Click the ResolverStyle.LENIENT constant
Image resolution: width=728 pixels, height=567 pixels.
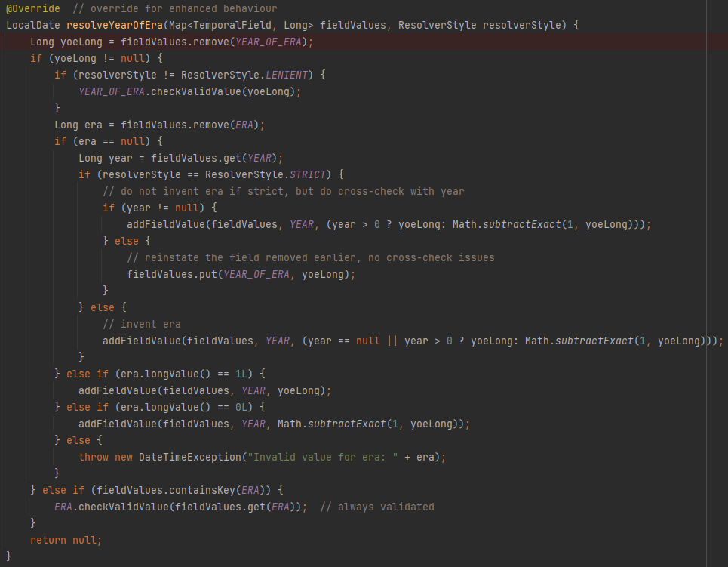(x=244, y=75)
